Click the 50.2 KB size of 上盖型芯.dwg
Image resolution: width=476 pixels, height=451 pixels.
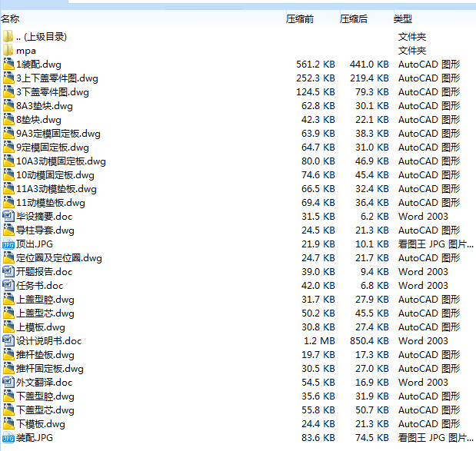tap(318, 313)
